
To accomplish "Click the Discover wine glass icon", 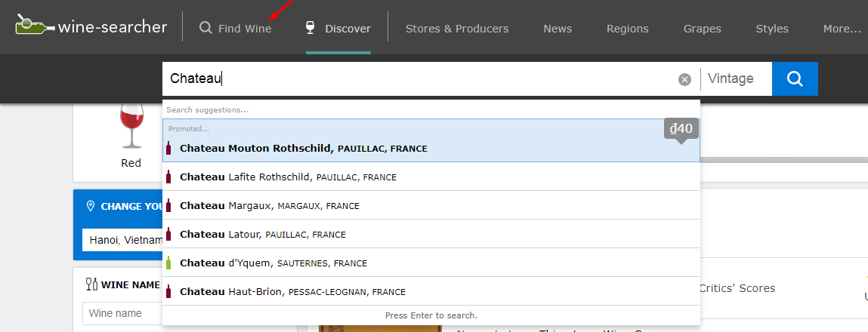I will pyautogui.click(x=310, y=28).
